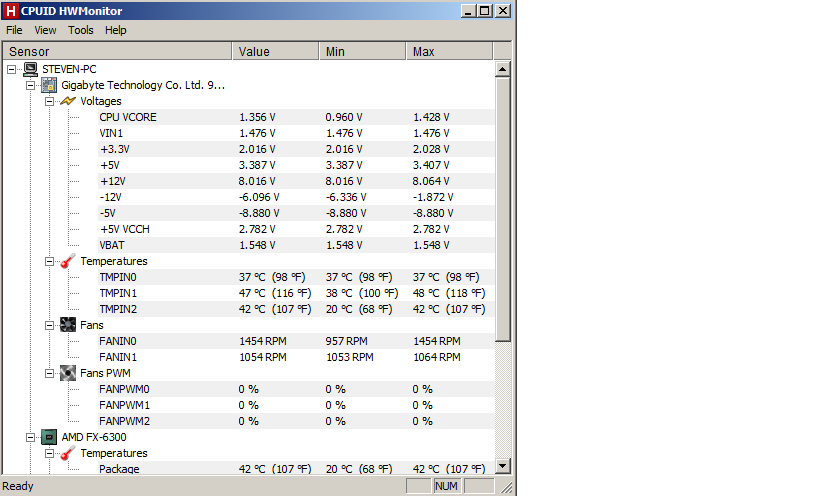Open the View menu
This screenshot has width=819, height=496.
pos(45,30)
